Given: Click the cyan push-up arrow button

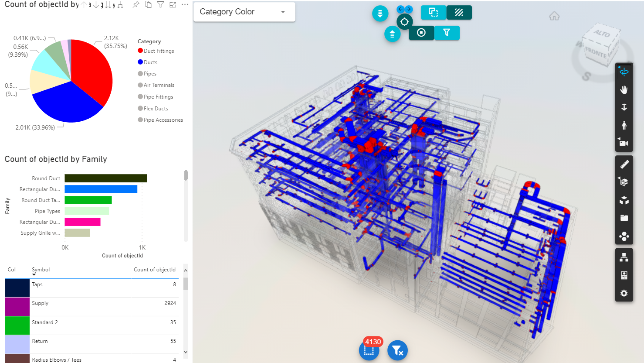Looking at the screenshot, I should tap(392, 34).
